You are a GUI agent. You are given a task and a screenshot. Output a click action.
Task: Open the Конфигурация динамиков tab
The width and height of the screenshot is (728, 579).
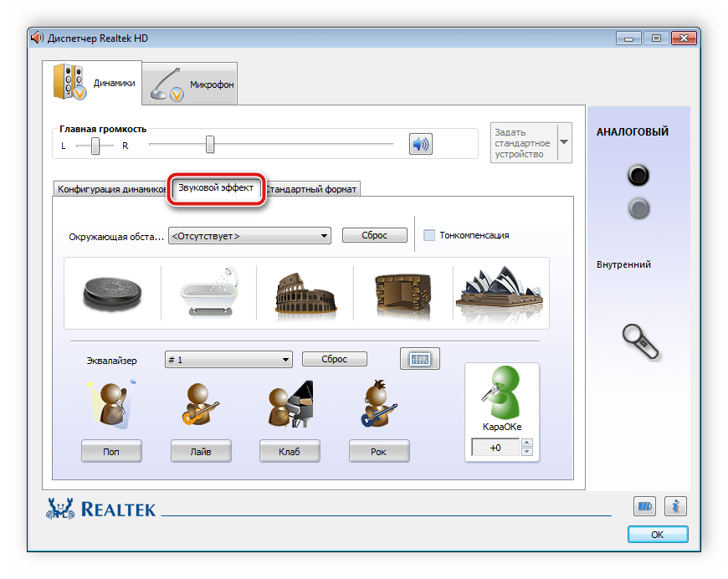coord(111,189)
